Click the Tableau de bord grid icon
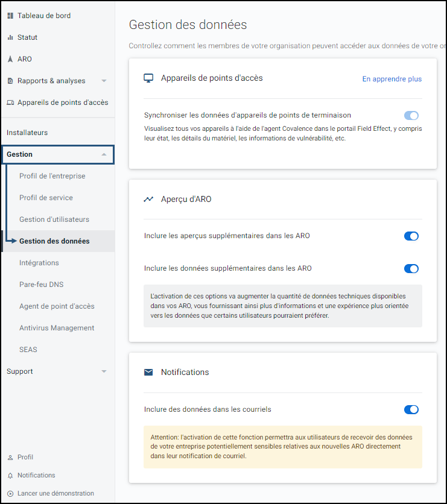Image resolution: width=447 pixels, height=504 pixels. [x=10, y=16]
